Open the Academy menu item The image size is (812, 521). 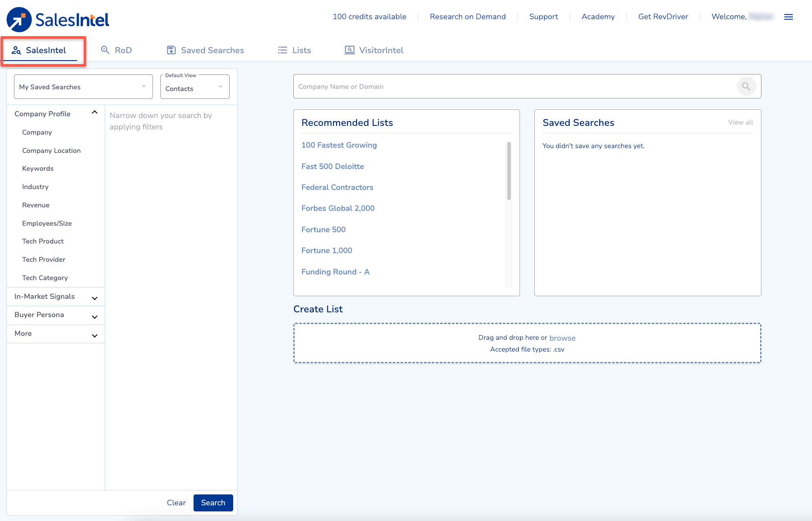(598, 17)
